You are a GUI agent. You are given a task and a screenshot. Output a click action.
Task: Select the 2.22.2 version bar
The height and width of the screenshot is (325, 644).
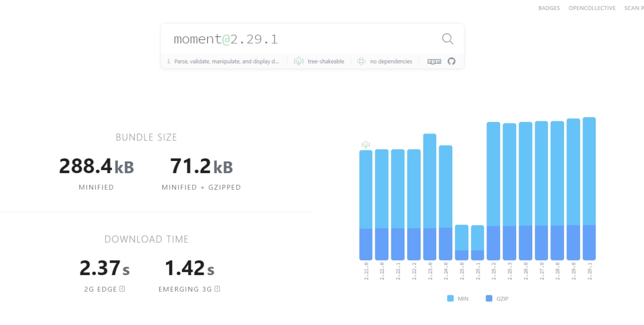point(414,205)
